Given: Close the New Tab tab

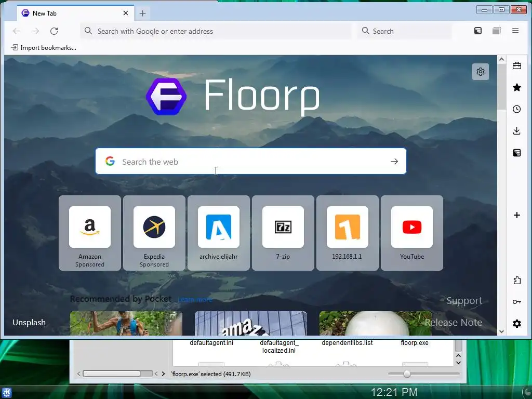Looking at the screenshot, I should click(126, 13).
